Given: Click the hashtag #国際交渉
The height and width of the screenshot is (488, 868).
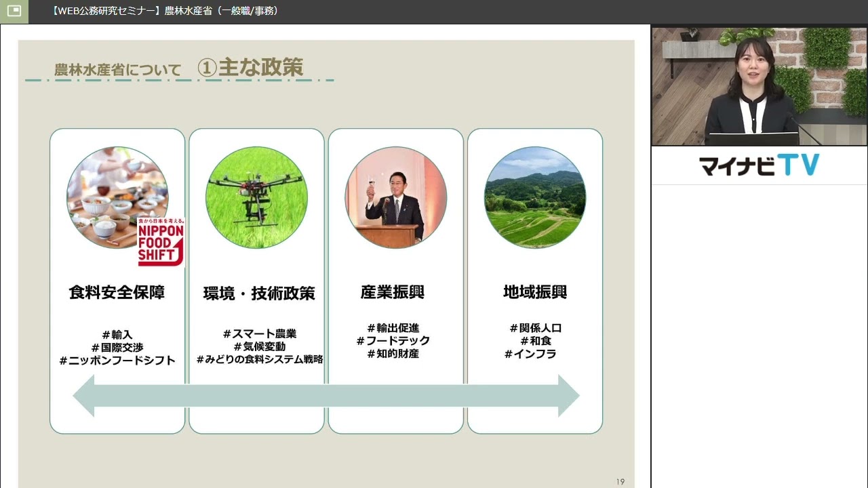Looking at the screenshot, I should (117, 348).
